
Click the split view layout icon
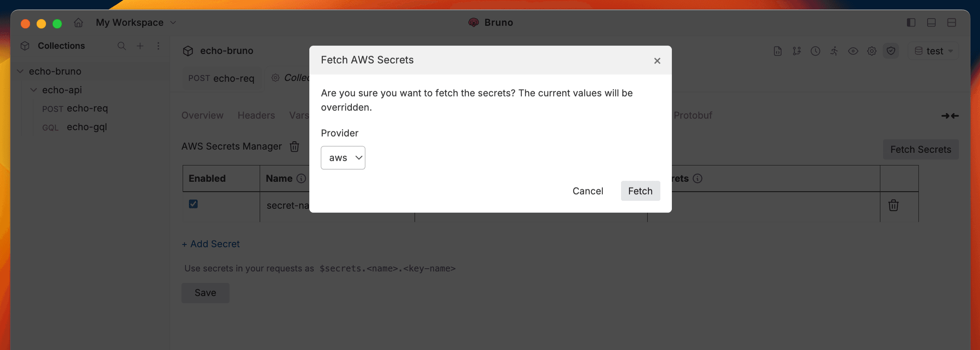[x=952, y=23]
